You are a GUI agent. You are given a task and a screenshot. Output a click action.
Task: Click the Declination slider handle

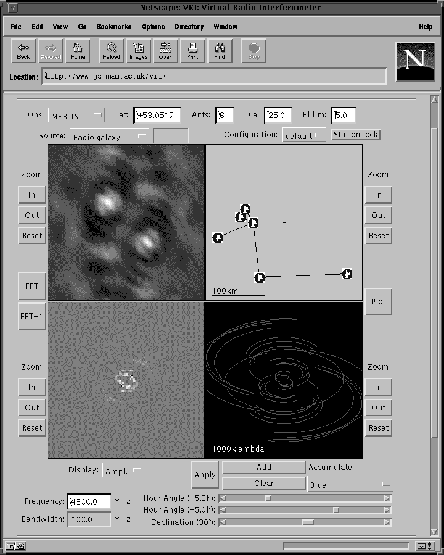(x=308, y=522)
